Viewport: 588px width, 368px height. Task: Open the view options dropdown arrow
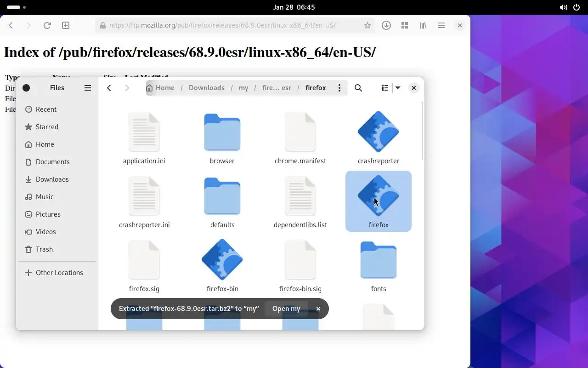[398, 88]
